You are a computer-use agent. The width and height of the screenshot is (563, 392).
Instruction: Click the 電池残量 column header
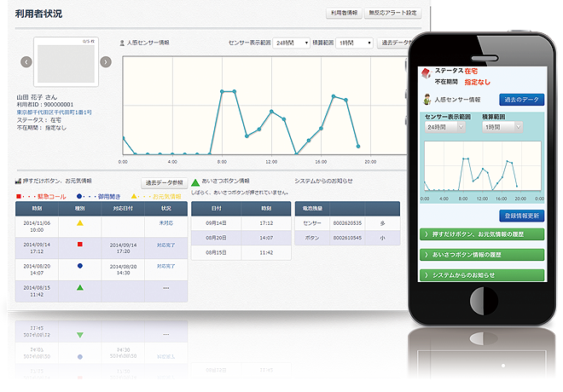pos(312,209)
